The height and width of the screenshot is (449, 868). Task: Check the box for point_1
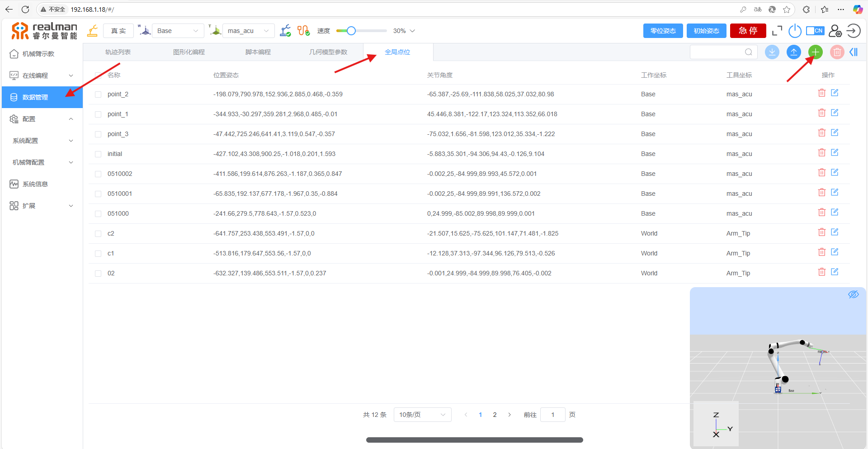pos(98,114)
